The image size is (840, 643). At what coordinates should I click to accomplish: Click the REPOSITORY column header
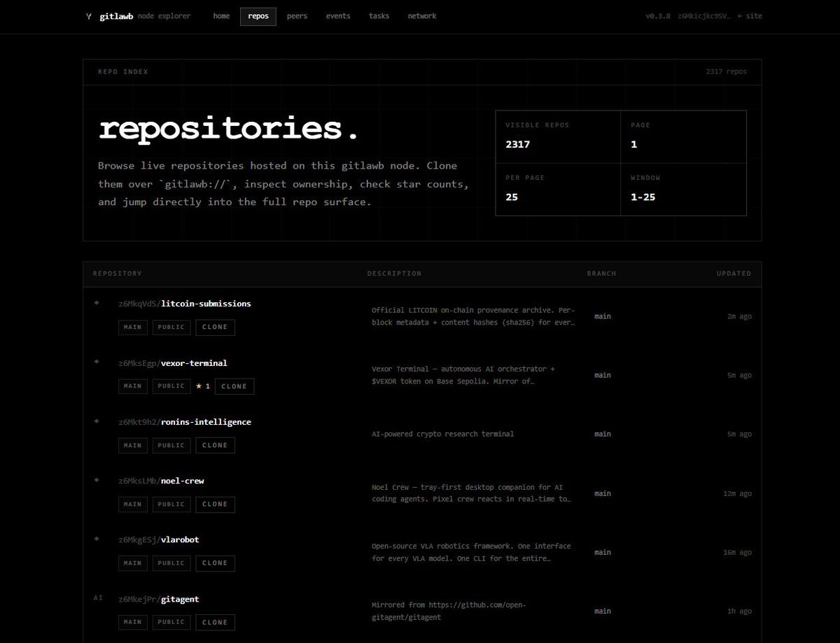click(118, 274)
